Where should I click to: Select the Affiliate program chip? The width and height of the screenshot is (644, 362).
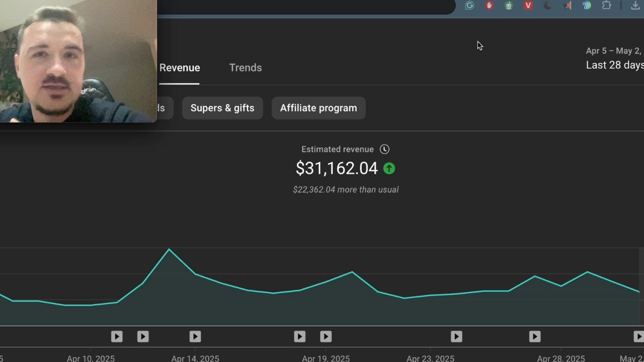click(318, 108)
